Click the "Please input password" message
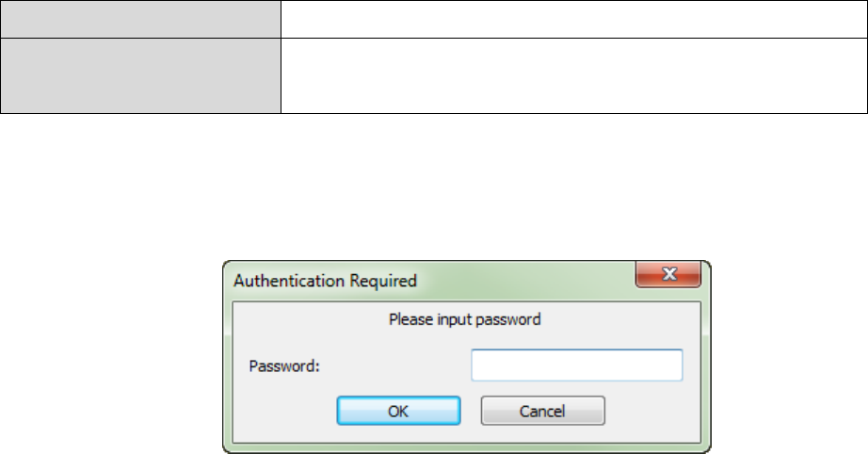Viewport: 868px width, 454px height. tap(465, 319)
